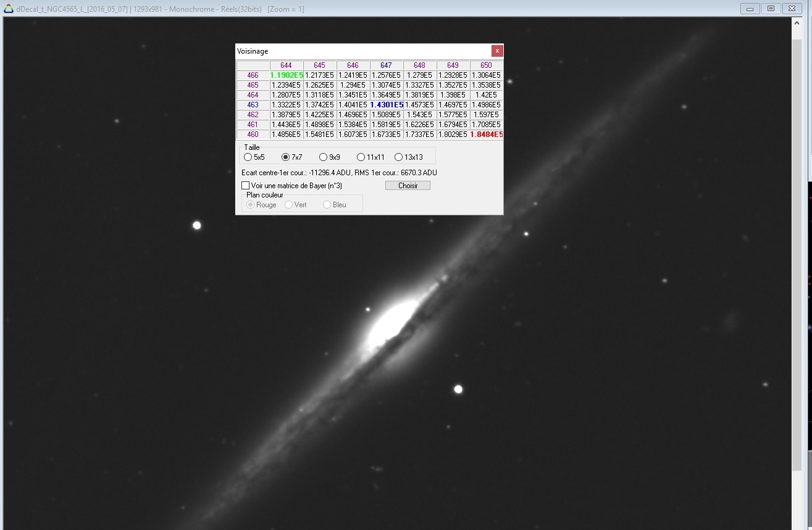Select the Bleu color plane
The image size is (812, 530).
(327, 205)
